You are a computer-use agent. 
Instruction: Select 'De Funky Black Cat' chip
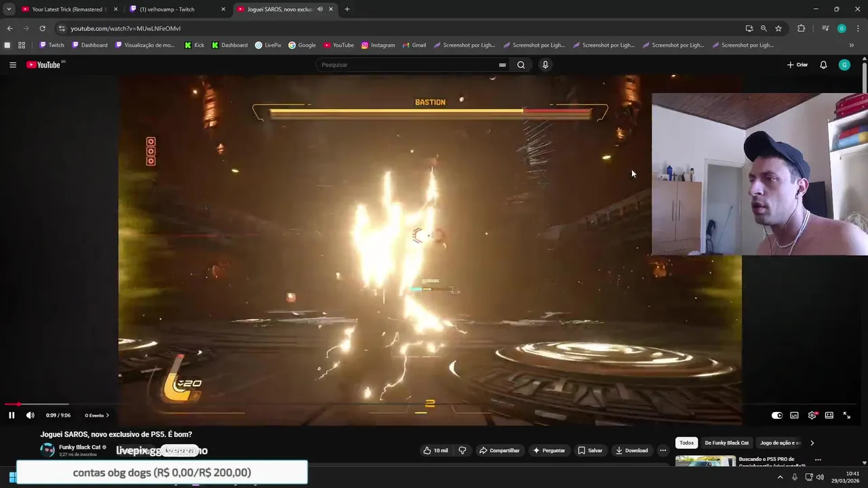(x=726, y=443)
